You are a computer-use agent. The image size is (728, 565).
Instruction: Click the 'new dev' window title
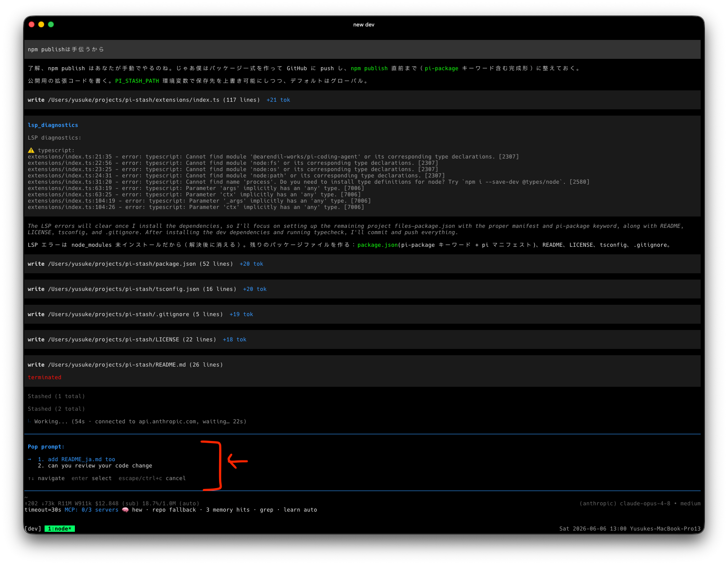364,24
